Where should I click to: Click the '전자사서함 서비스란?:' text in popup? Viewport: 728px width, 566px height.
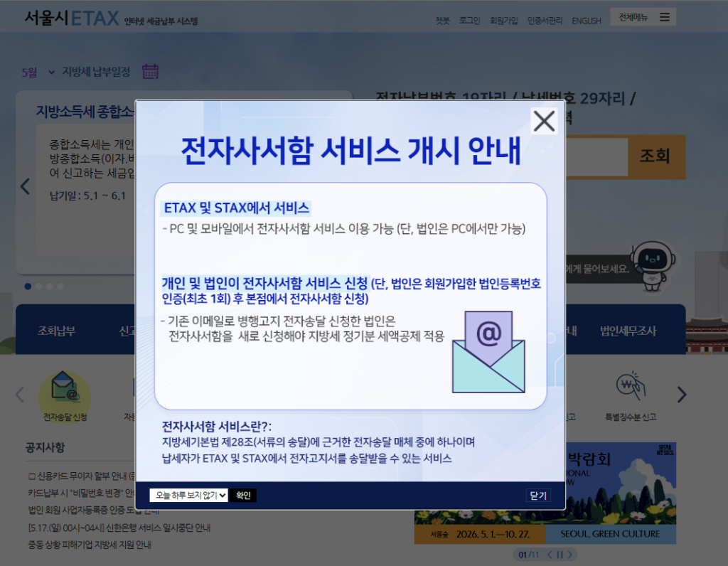point(216,426)
